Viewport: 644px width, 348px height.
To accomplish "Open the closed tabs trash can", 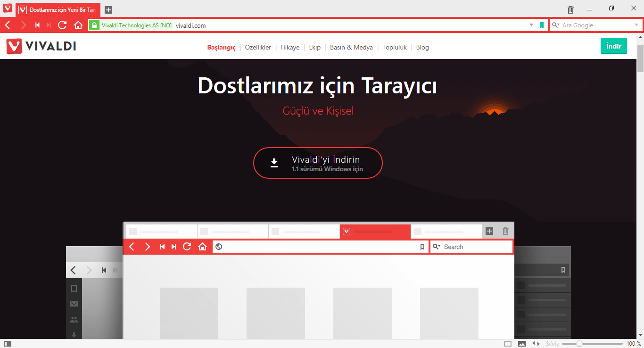I will click(570, 9).
